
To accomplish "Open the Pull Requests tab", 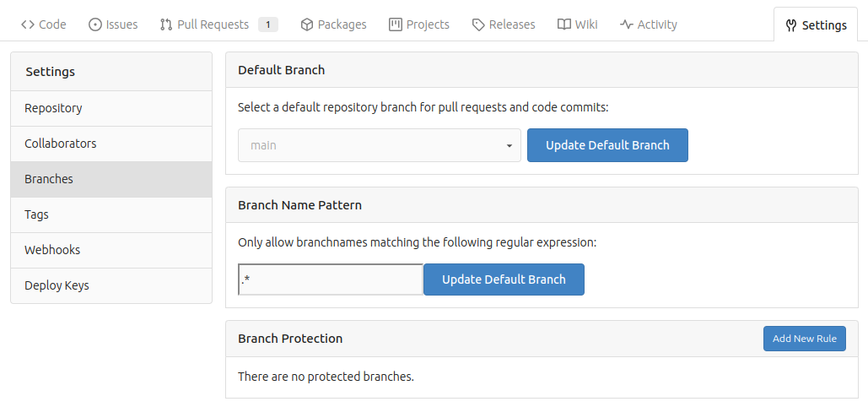I will 213,24.
